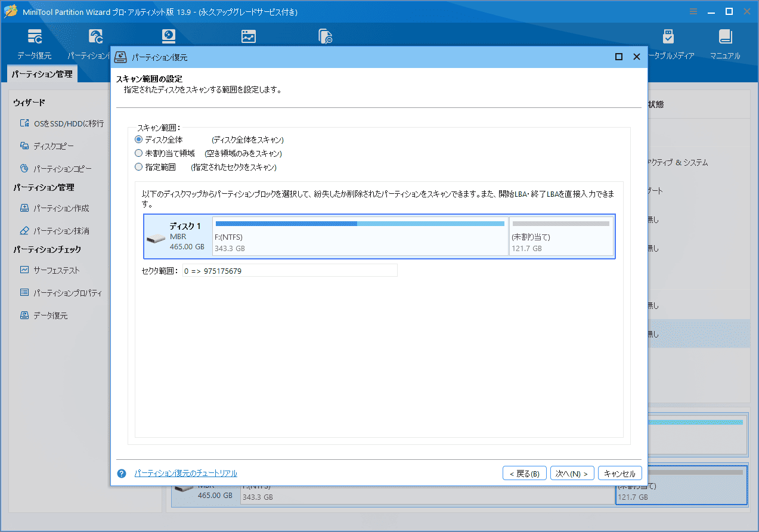Select the F:(NTFS) partition block in dialog
Image resolution: width=759 pixels, height=532 pixels.
pyautogui.click(x=360, y=236)
